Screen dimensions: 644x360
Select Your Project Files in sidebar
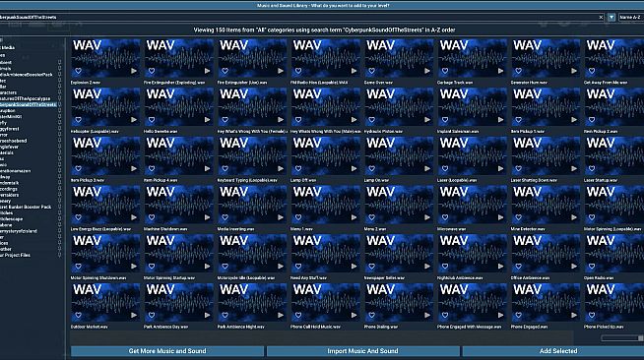(15, 255)
